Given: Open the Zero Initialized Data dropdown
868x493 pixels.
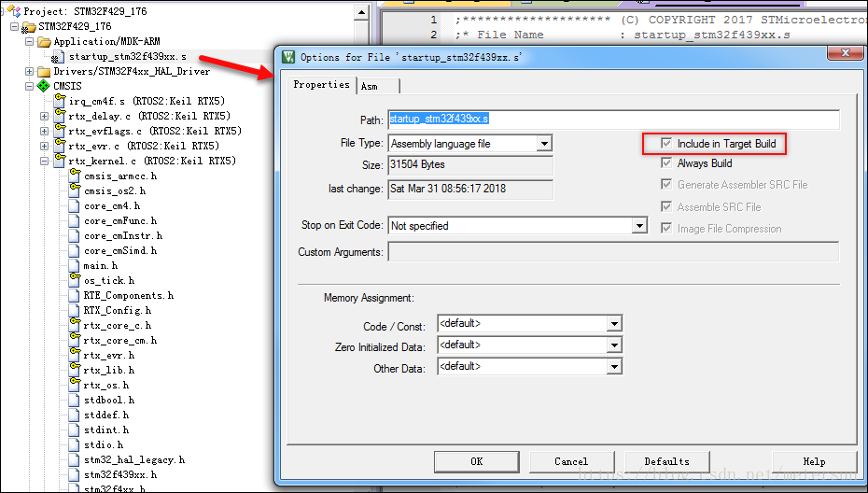Looking at the screenshot, I should click(x=614, y=345).
